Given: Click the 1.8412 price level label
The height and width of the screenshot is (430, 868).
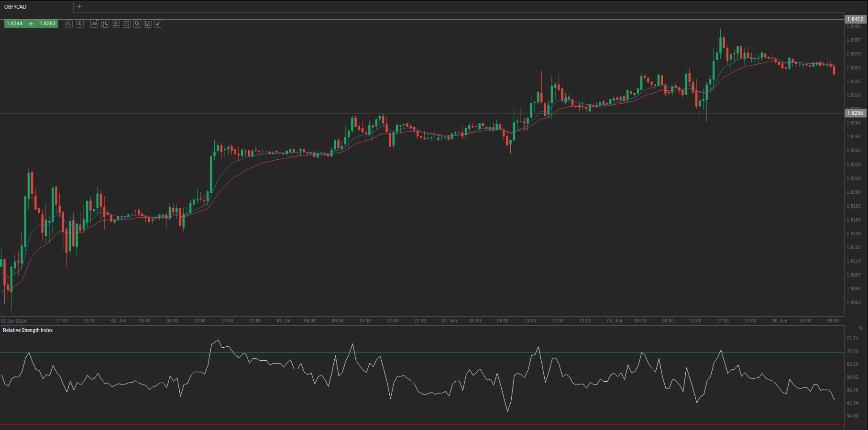Looking at the screenshot, I should [855, 20].
